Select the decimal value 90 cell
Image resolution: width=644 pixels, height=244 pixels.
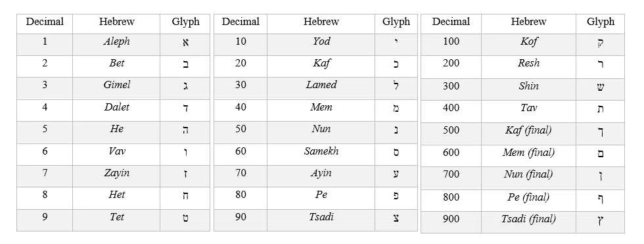click(x=241, y=220)
